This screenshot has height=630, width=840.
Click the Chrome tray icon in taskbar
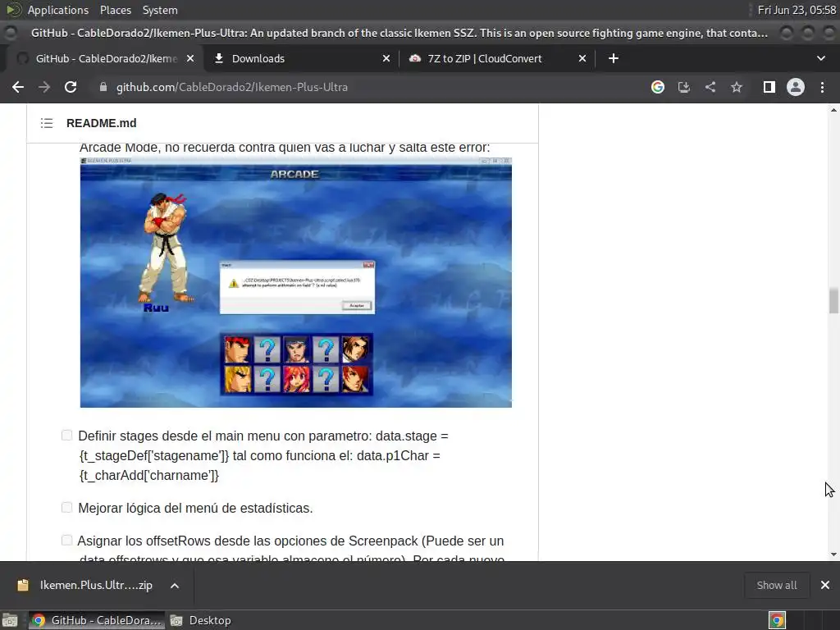click(778, 620)
